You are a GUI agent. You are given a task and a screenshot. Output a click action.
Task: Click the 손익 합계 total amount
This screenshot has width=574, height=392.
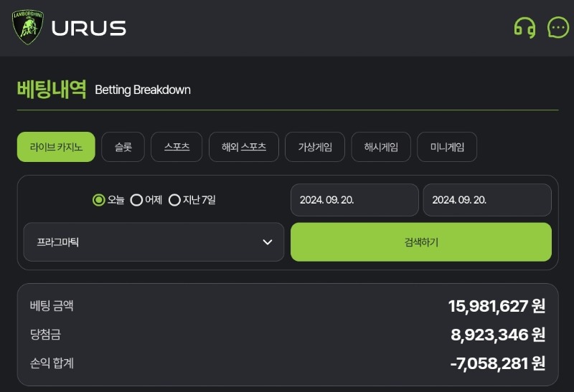[497, 363]
